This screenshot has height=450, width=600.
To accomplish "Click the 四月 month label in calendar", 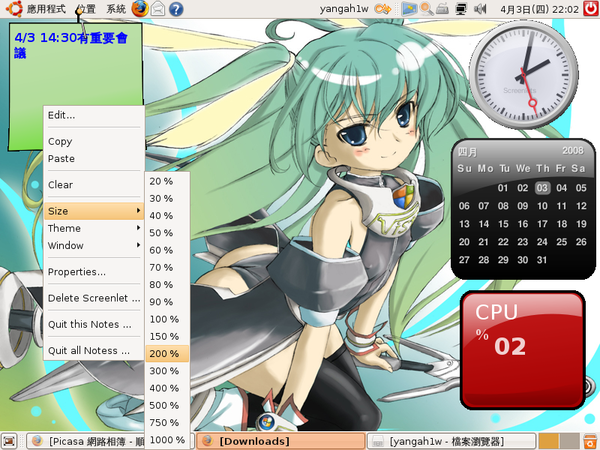I will point(467,152).
